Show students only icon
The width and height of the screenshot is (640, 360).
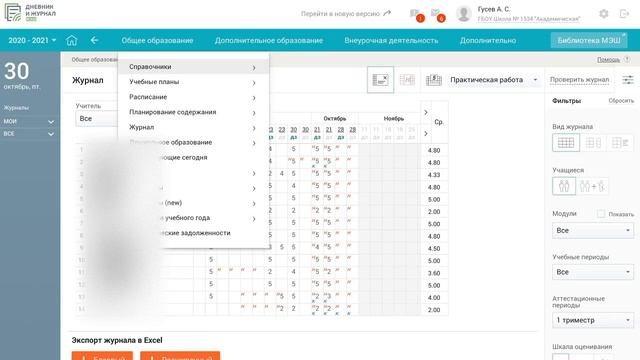pos(564,186)
